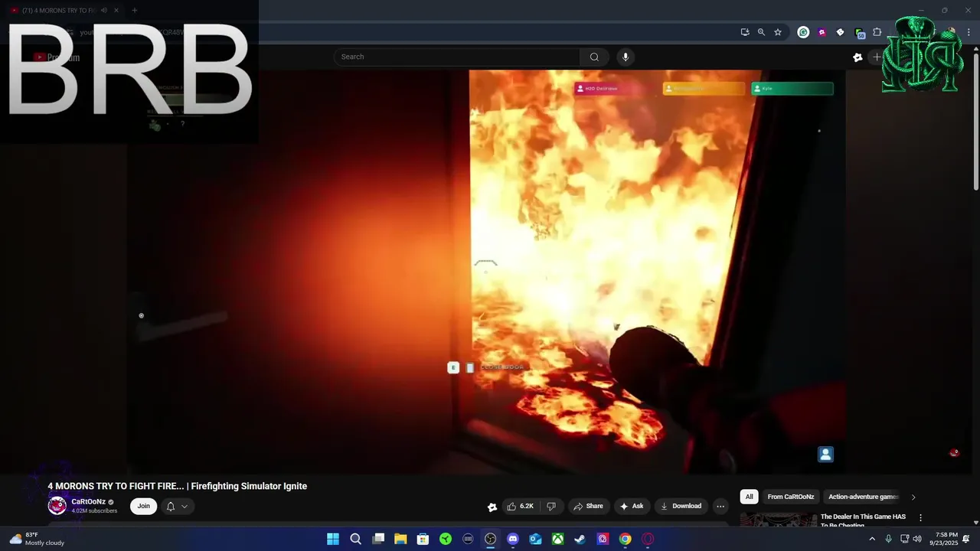Click the video title text
980x551 pixels.
(177, 486)
